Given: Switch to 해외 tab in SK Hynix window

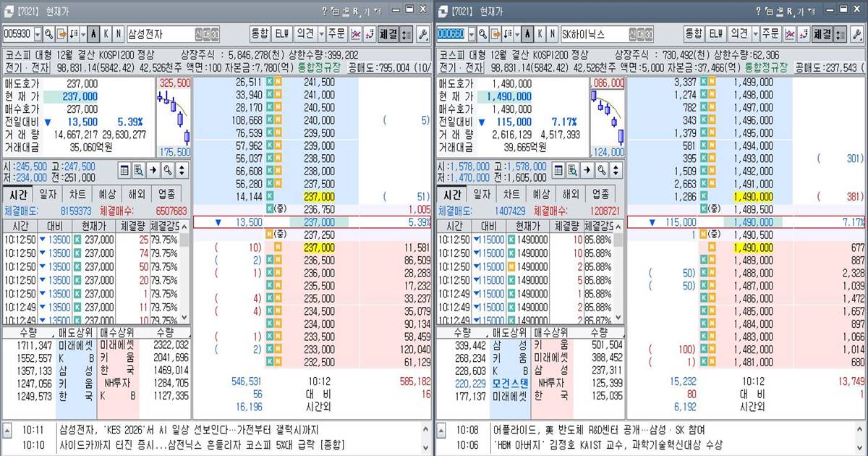Looking at the screenshot, I should tap(571, 194).
